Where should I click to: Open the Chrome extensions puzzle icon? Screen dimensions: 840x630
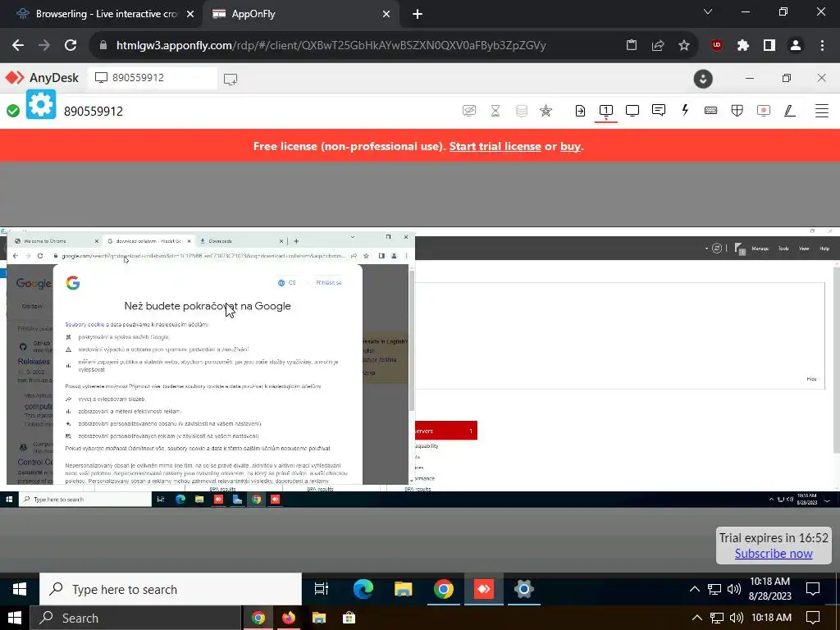tap(743, 46)
